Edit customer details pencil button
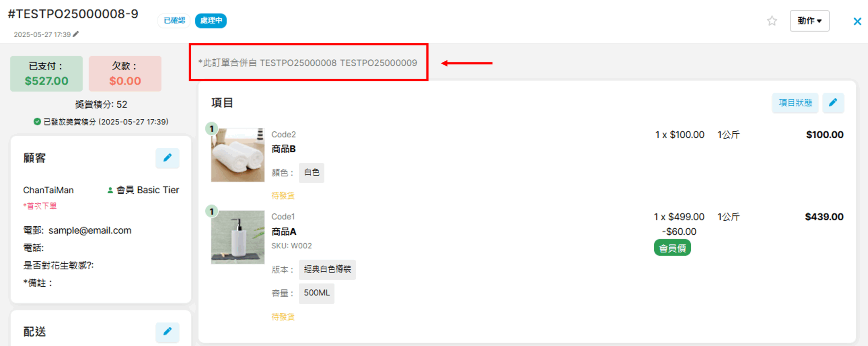Image resolution: width=868 pixels, height=346 pixels. [167, 158]
